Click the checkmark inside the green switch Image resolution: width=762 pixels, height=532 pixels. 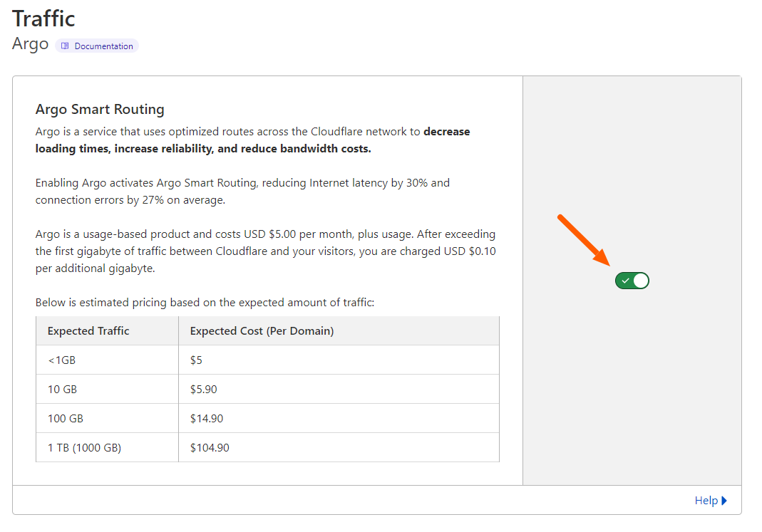coord(625,281)
